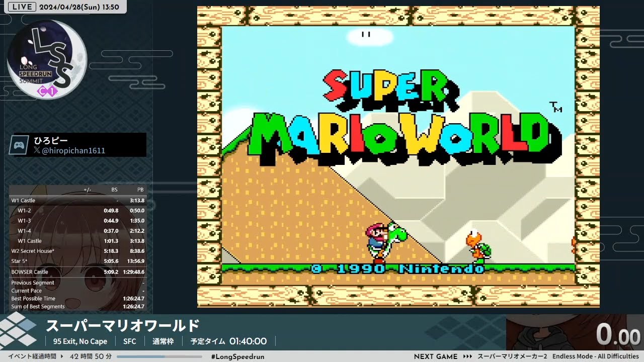This screenshot has width=644, height=362.
Task: Click runner name ひろピー
Action: click(50, 140)
